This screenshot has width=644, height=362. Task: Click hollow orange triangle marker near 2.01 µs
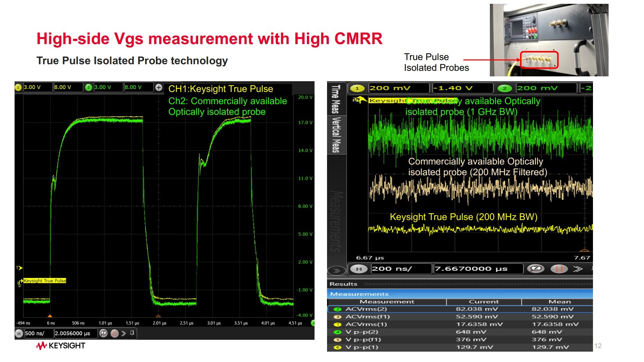click(158, 316)
